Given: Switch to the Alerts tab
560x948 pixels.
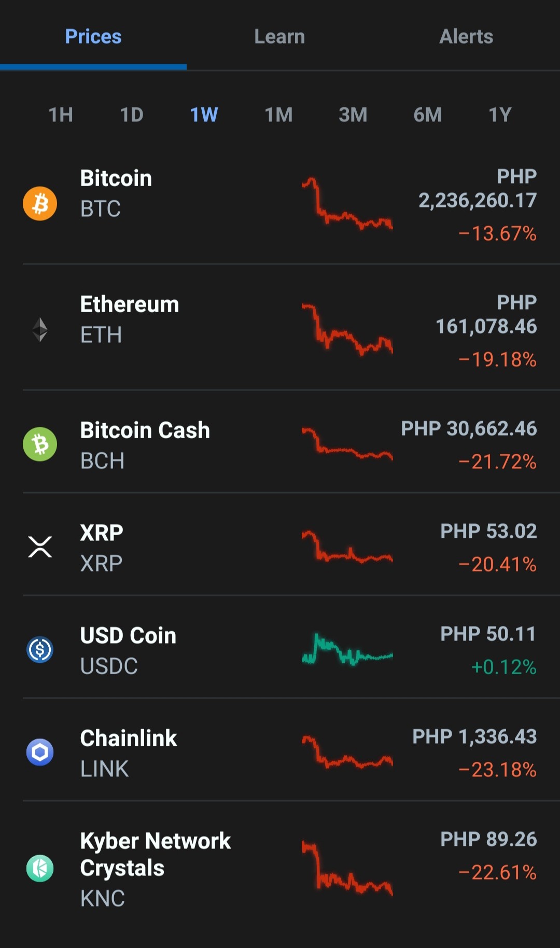Looking at the screenshot, I should click(466, 36).
